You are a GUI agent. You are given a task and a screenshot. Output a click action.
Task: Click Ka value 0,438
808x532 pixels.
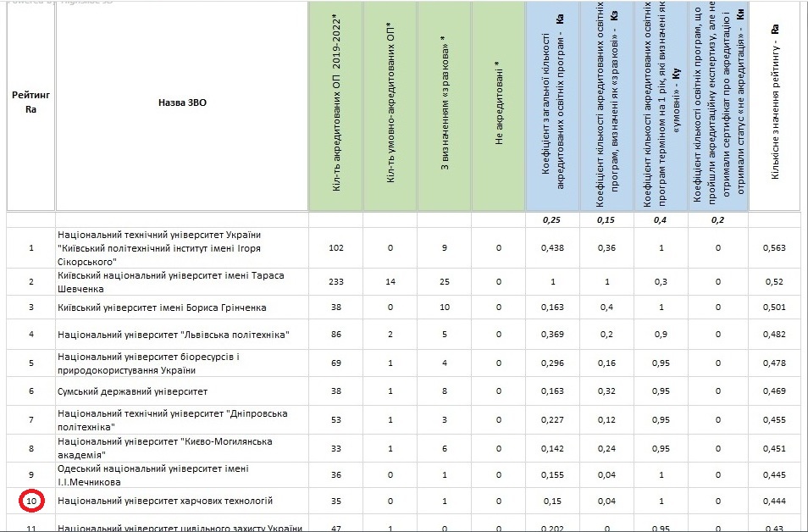click(x=552, y=247)
